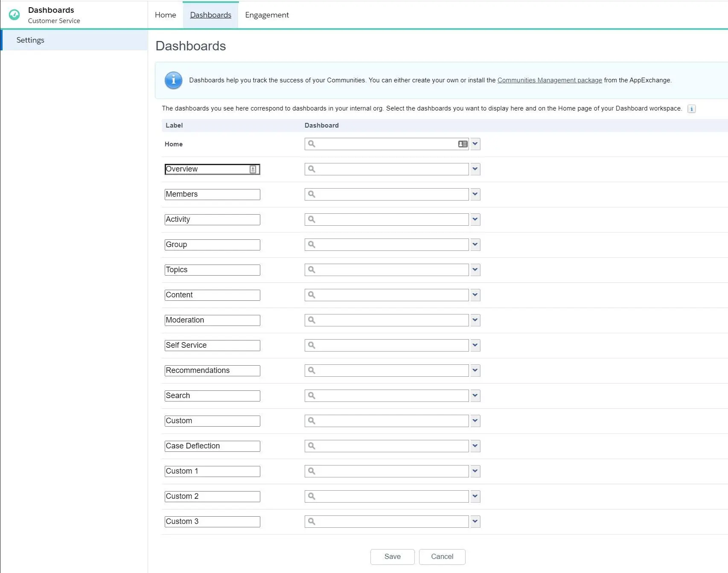Go to the Home tab
Screen dimensions: 728x573
[x=165, y=15]
